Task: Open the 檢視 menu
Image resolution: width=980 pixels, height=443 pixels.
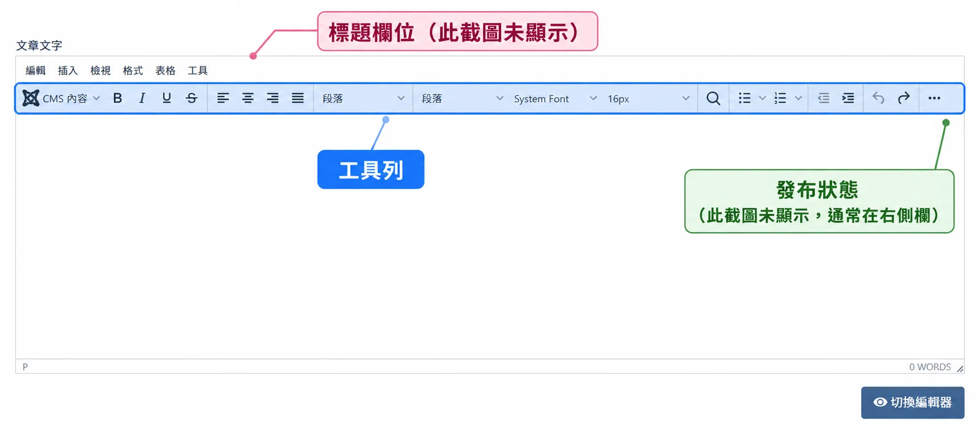Action: point(100,70)
